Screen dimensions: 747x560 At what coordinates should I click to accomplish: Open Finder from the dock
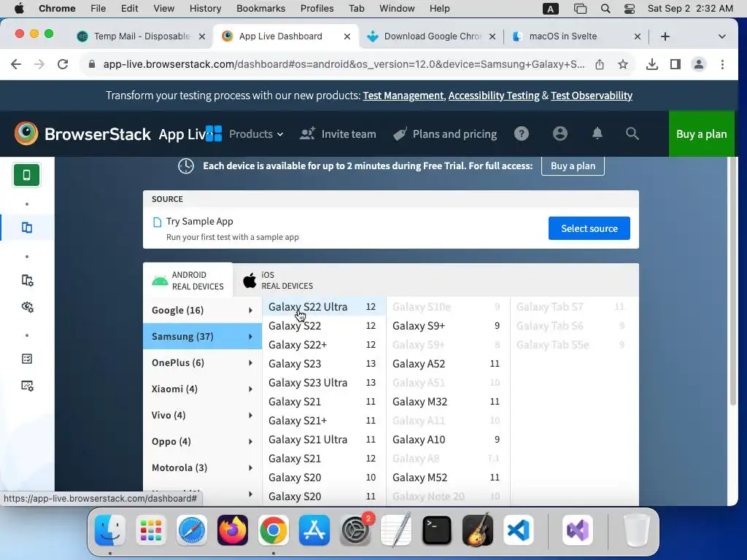click(110, 530)
